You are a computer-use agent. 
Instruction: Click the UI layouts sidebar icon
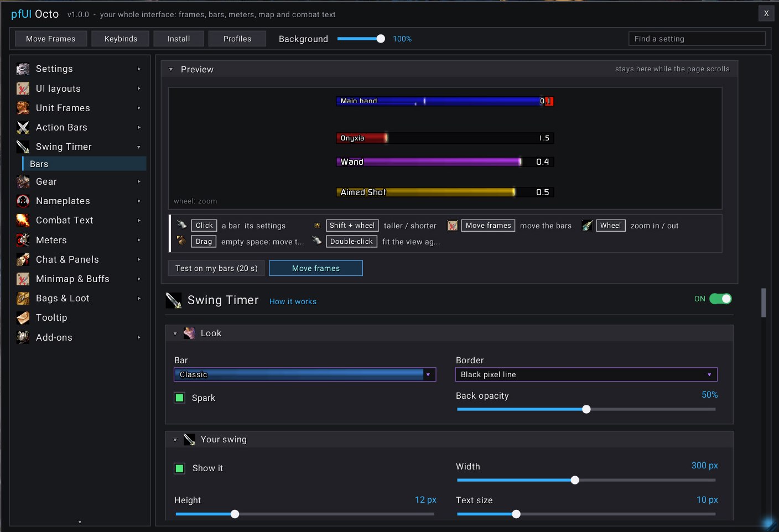tap(23, 88)
